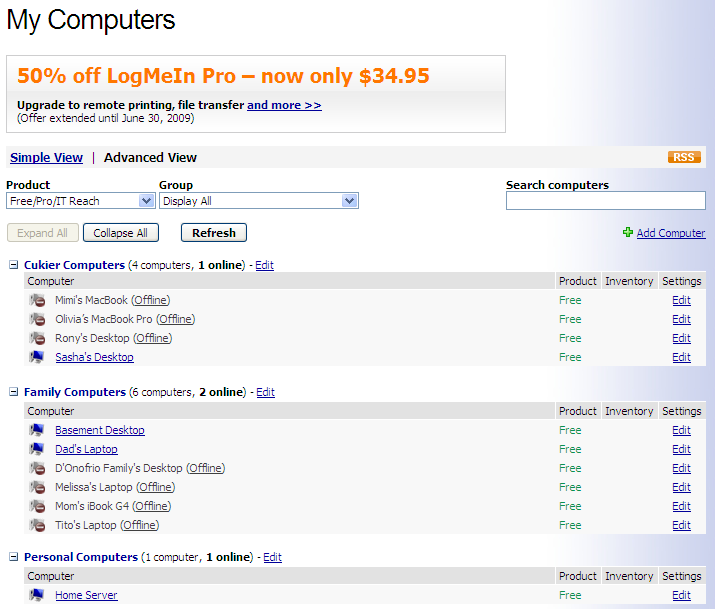Click the Personal Computers group title
Screen dimensions: 715x609
[81, 557]
